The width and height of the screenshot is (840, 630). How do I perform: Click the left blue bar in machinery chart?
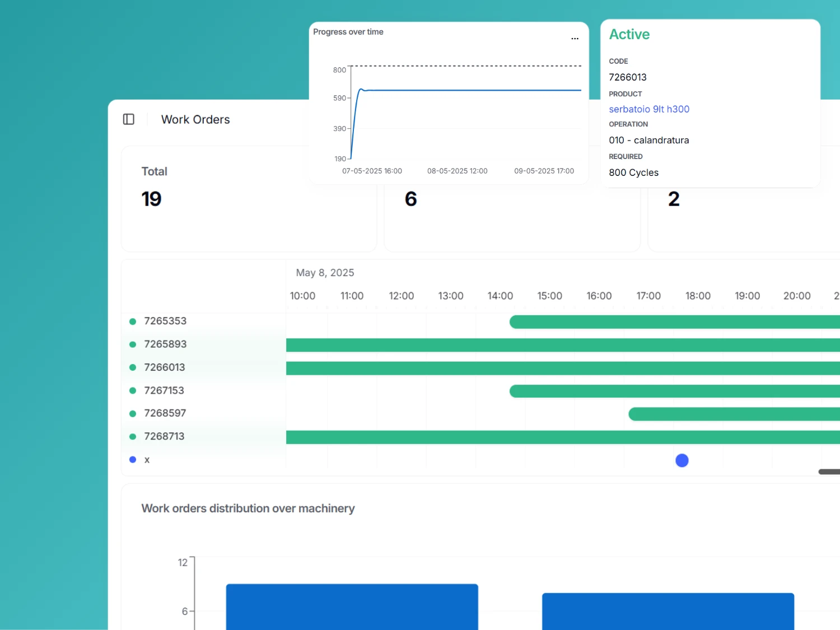(352, 607)
